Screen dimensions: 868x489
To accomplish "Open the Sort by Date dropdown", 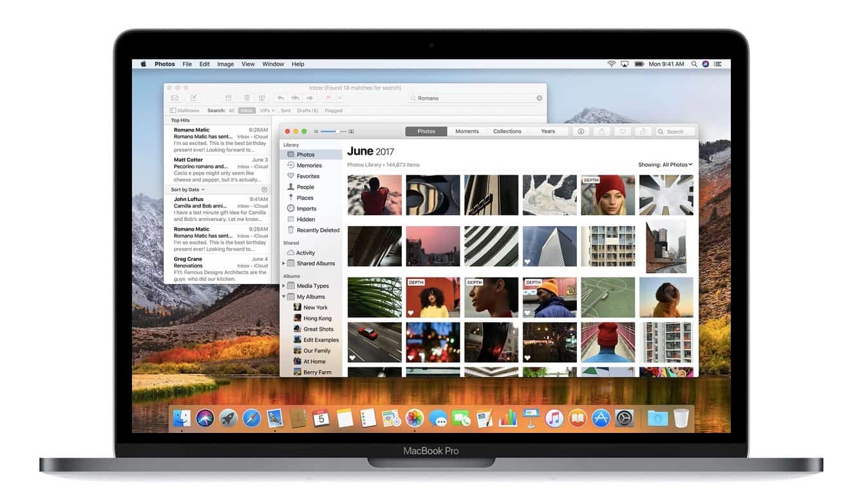I will (x=187, y=189).
